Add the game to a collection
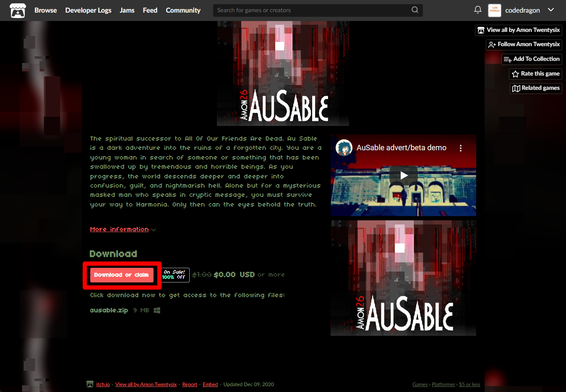The height and width of the screenshot is (392, 566). [x=532, y=59]
